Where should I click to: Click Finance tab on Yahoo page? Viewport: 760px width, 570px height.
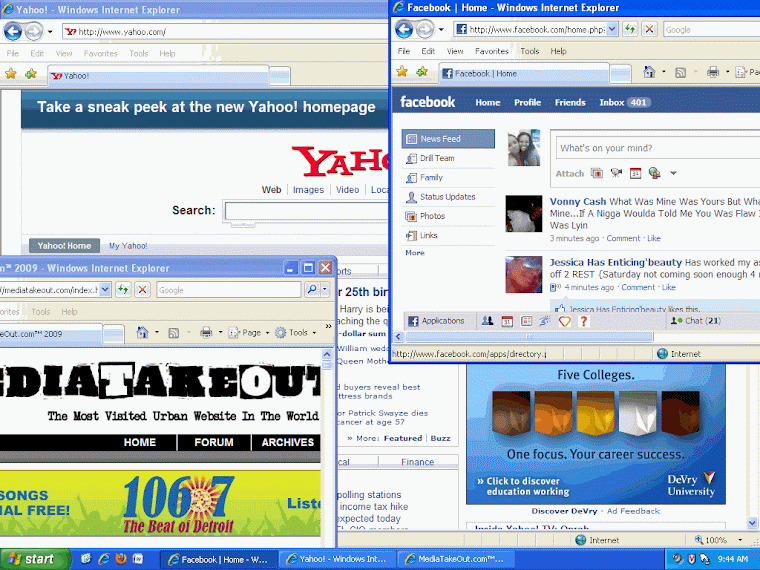coord(417,462)
